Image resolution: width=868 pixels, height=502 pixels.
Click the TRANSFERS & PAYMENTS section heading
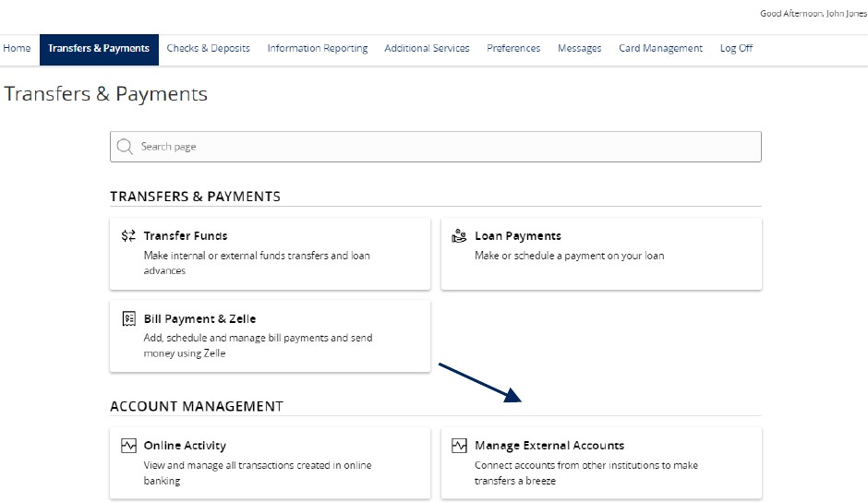coord(196,197)
